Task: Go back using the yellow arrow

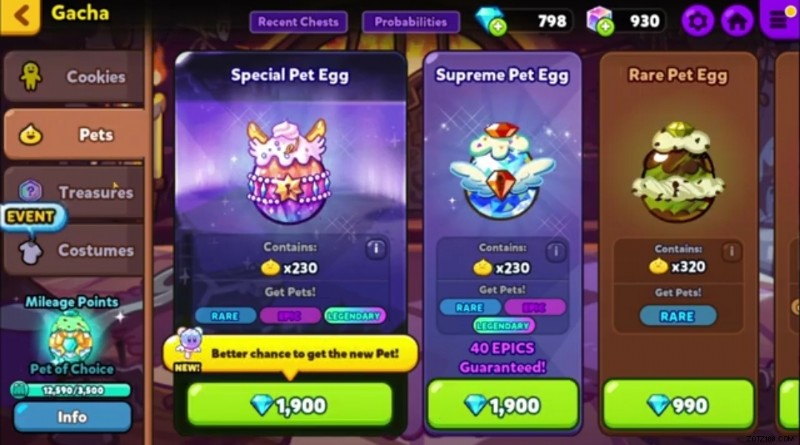Action: tap(19, 15)
